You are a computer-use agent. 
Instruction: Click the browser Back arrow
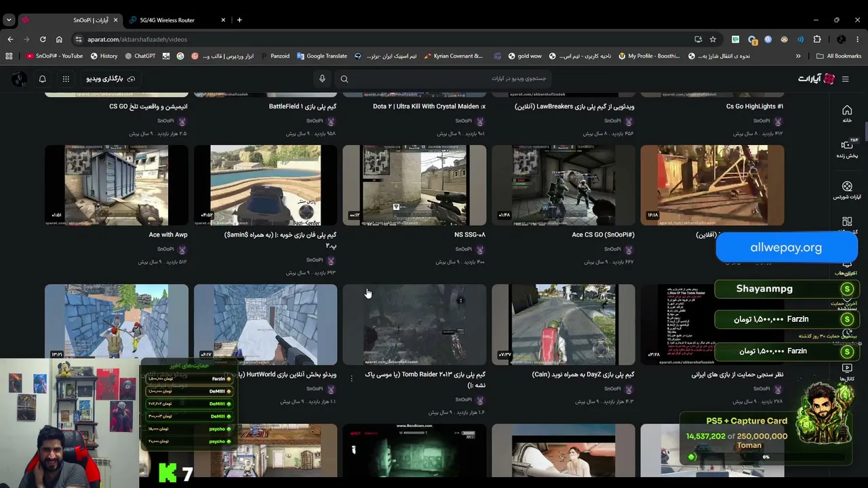[10, 39]
